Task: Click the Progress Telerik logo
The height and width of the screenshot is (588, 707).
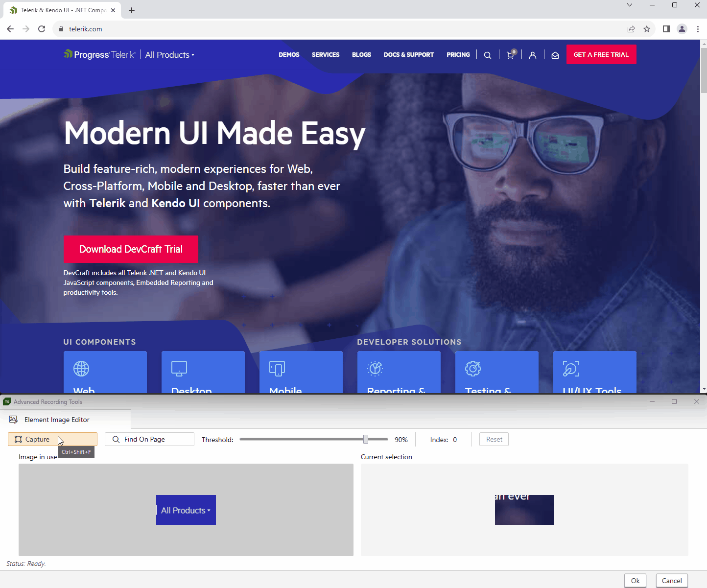Action: [100, 54]
